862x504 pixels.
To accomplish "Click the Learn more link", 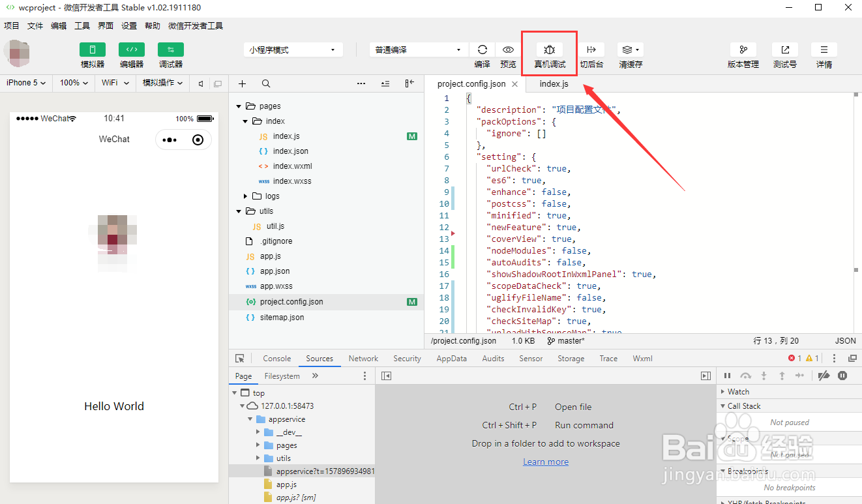I will pyautogui.click(x=546, y=462).
